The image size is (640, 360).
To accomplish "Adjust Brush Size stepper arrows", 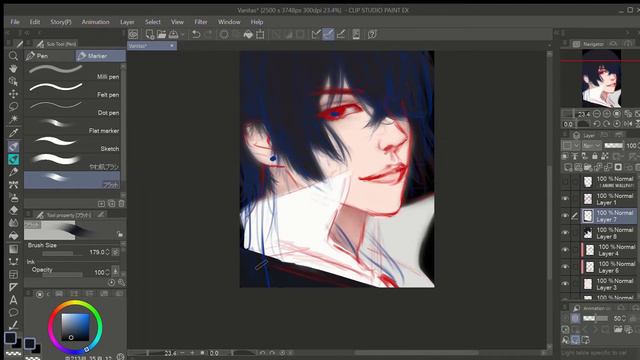I will [x=107, y=252].
